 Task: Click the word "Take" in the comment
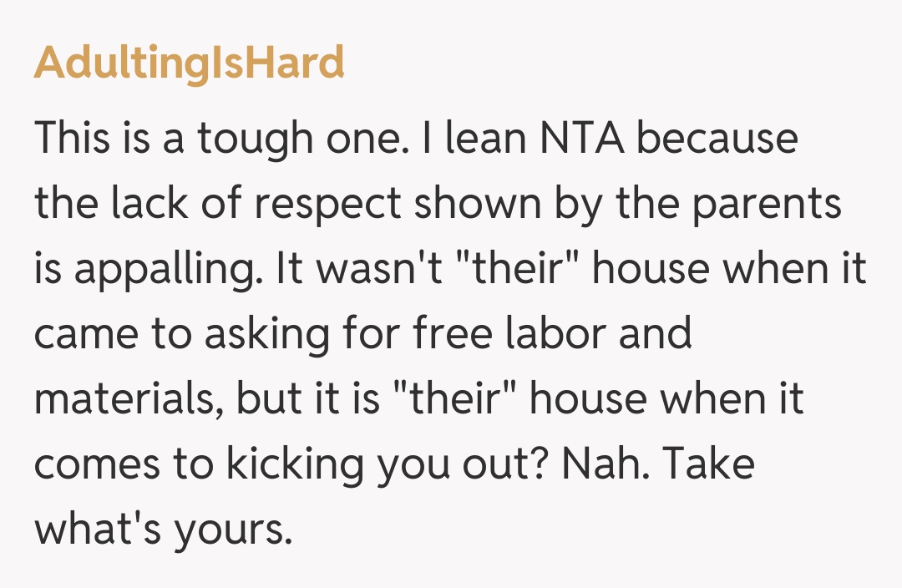pyautogui.click(x=712, y=464)
